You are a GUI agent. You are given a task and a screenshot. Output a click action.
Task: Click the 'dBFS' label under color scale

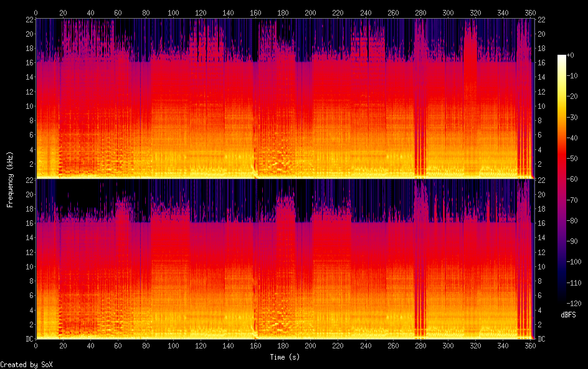point(568,315)
